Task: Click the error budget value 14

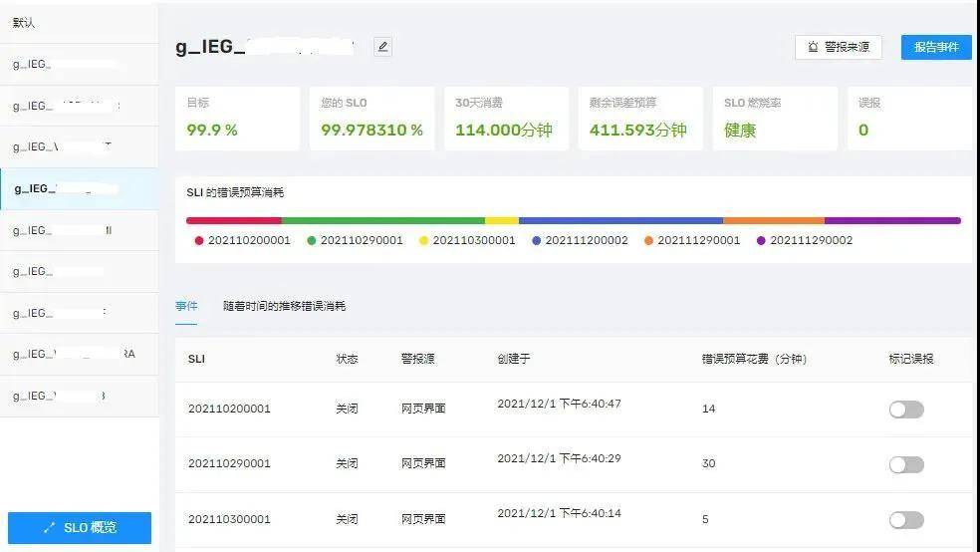Action: pos(709,409)
